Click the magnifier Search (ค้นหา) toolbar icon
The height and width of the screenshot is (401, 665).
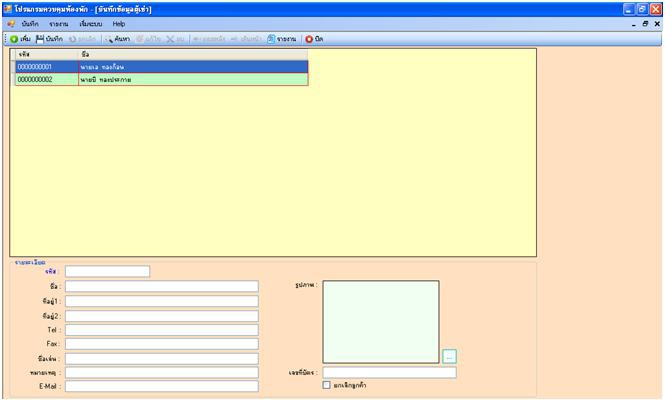pyautogui.click(x=109, y=39)
